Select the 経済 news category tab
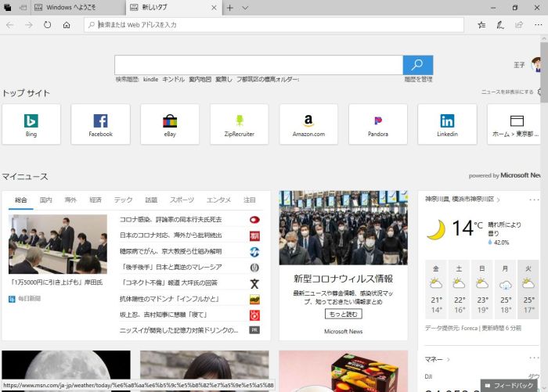This screenshot has height=392, width=548. (x=96, y=200)
